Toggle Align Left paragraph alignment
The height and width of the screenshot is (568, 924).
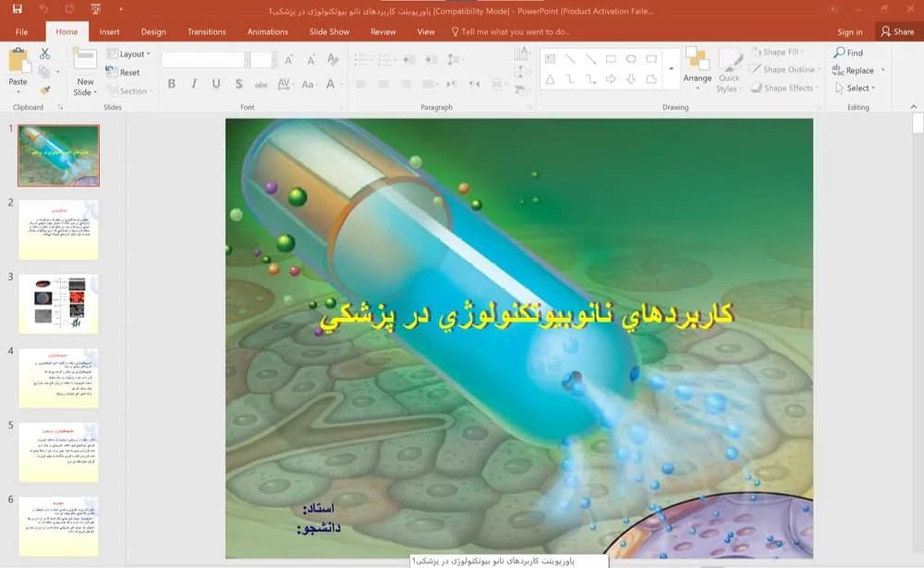[x=361, y=84]
